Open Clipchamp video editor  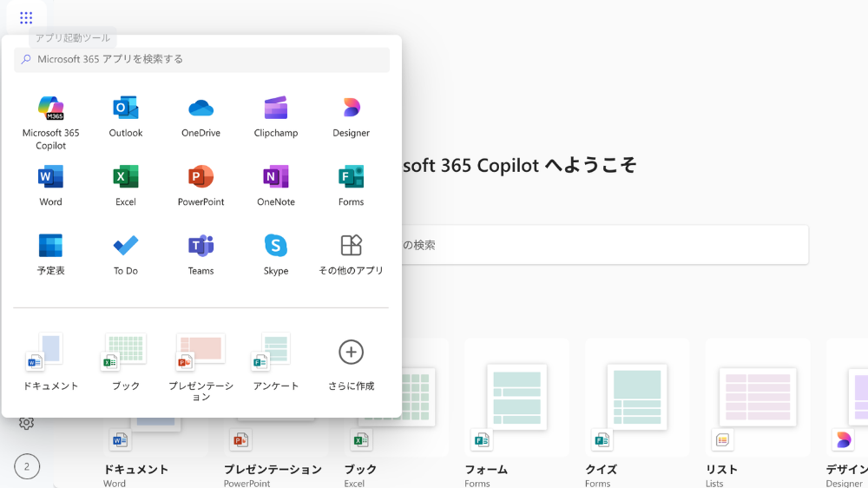coord(276,117)
